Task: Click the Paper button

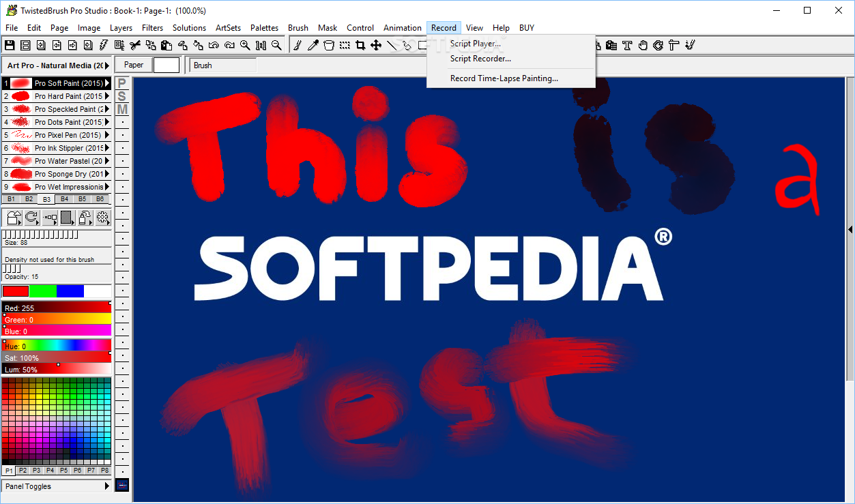Action: point(134,65)
